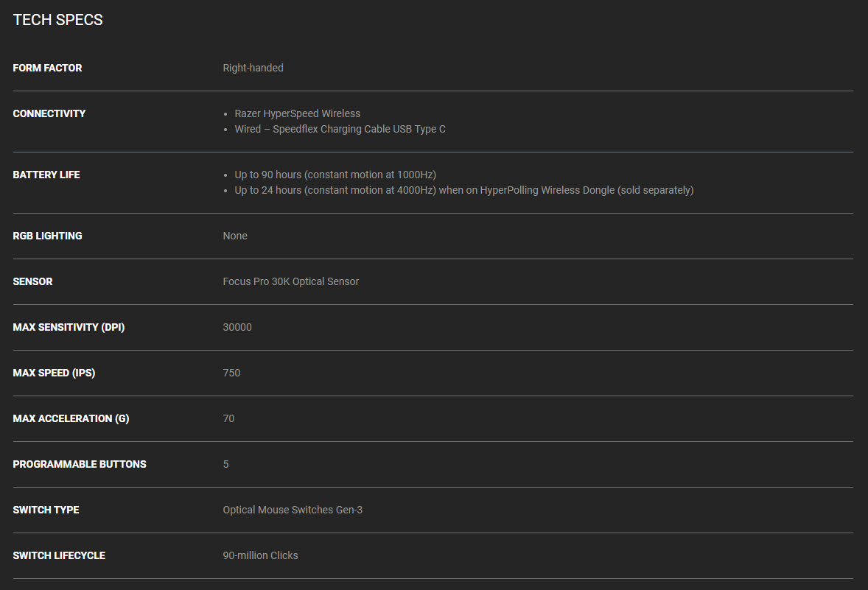Viewport: 868px width, 590px height.
Task: Click the 750 IPS value
Action: [231, 373]
